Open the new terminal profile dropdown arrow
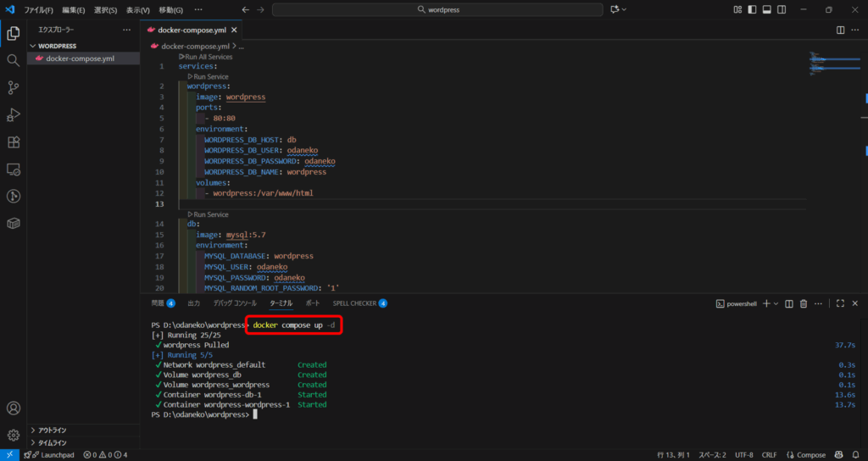 click(x=776, y=303)
